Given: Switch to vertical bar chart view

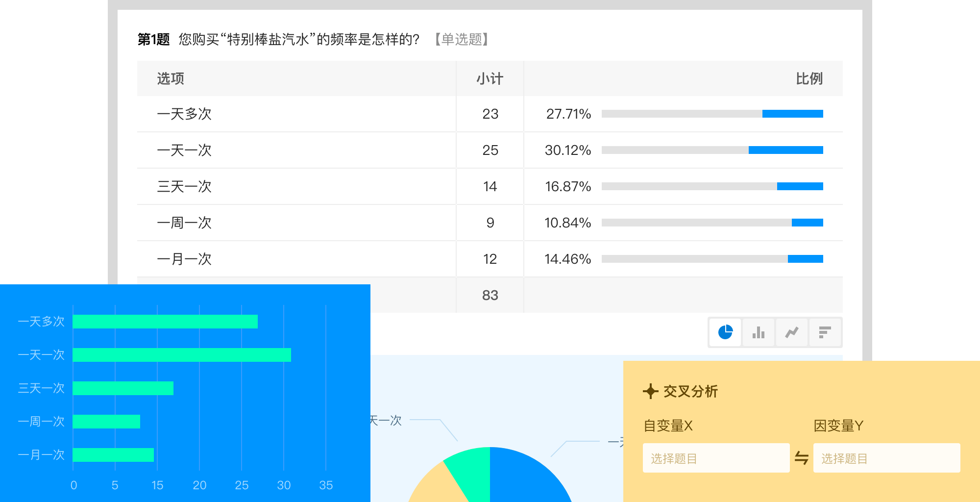Looking at the screenshot, I should tap(759, 332).
